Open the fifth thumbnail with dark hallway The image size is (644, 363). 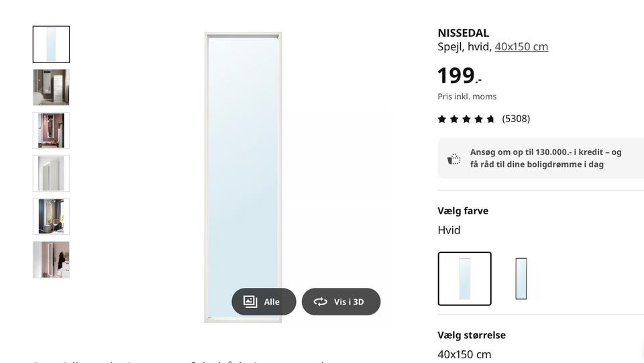51,216
